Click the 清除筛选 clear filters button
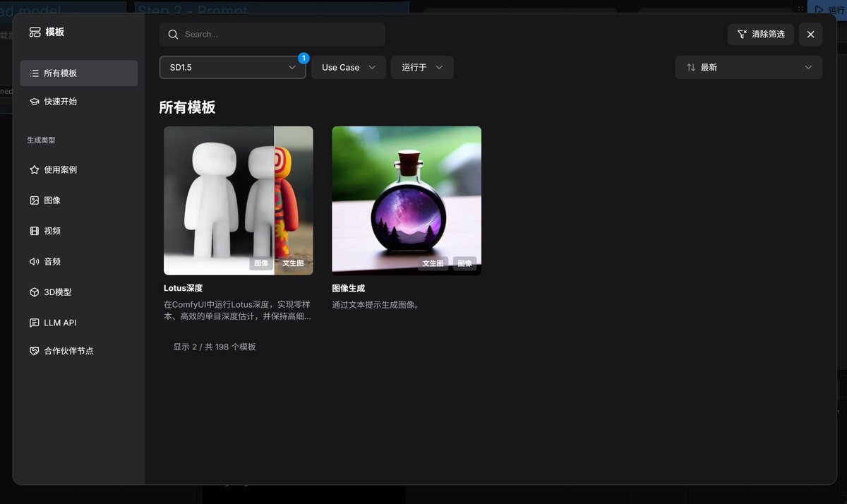This screenshot has height=504, width=847. (x=760, y=35)
